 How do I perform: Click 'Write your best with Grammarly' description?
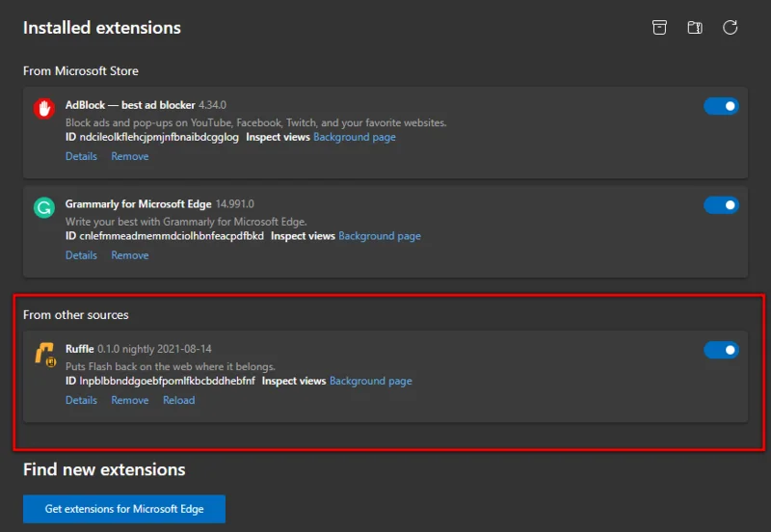pyautogui.click(x=186, y=222)
